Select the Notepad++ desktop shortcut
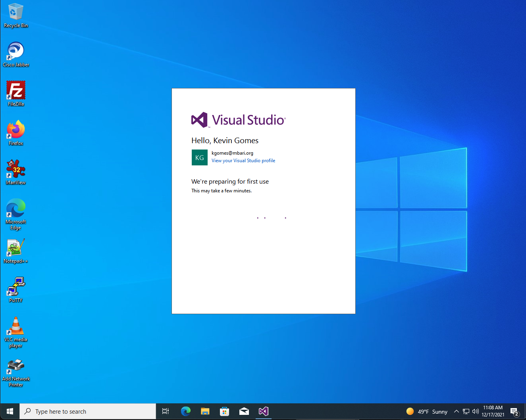526x420 pixels. pyautogui.click(x=16, y=251)
